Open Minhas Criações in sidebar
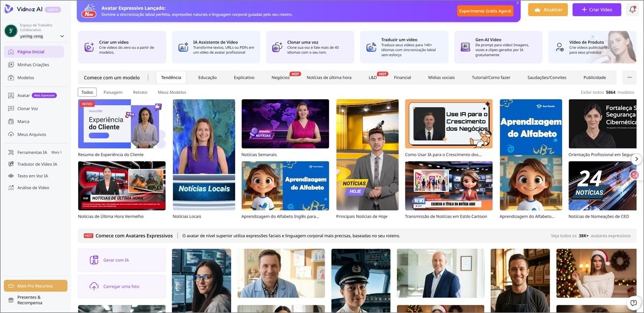644x313 pixels. (x=34, y=65)
